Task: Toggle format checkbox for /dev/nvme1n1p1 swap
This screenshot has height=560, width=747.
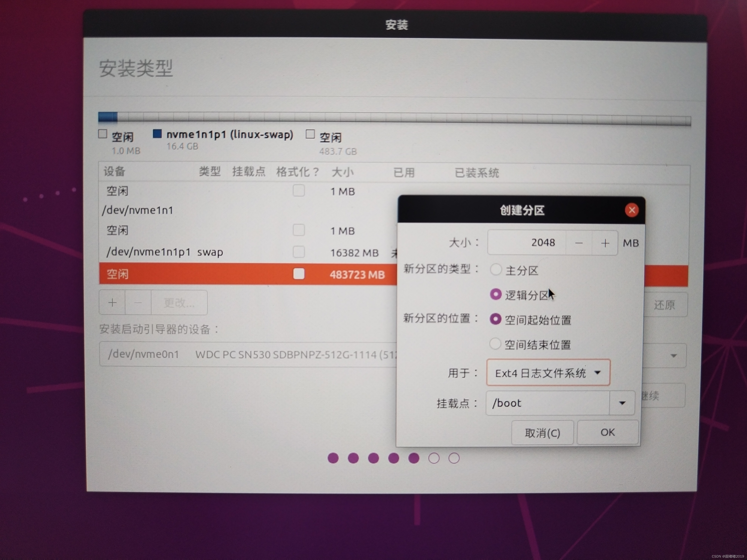Action: pos(299,252)
